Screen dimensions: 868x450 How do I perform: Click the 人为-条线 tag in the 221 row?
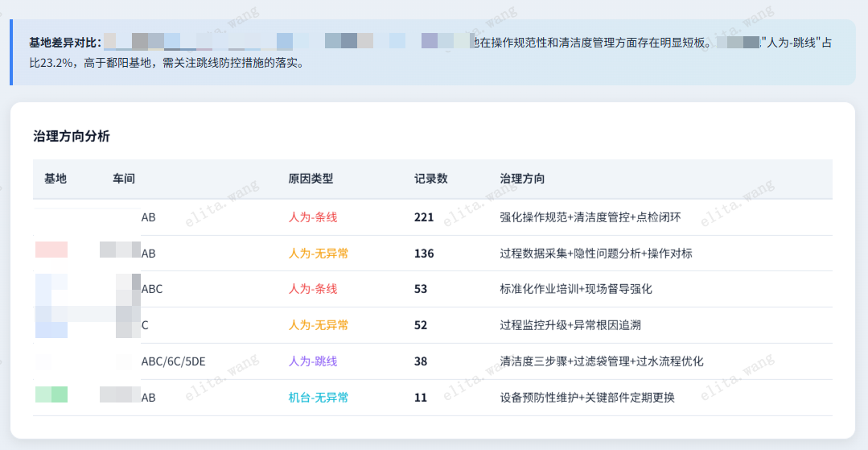[313, 217]
